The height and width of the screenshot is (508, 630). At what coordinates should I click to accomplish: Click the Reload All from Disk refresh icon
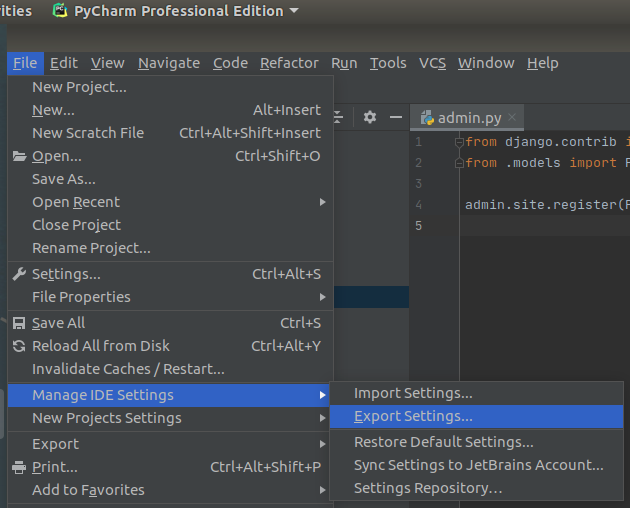[19, 346]
